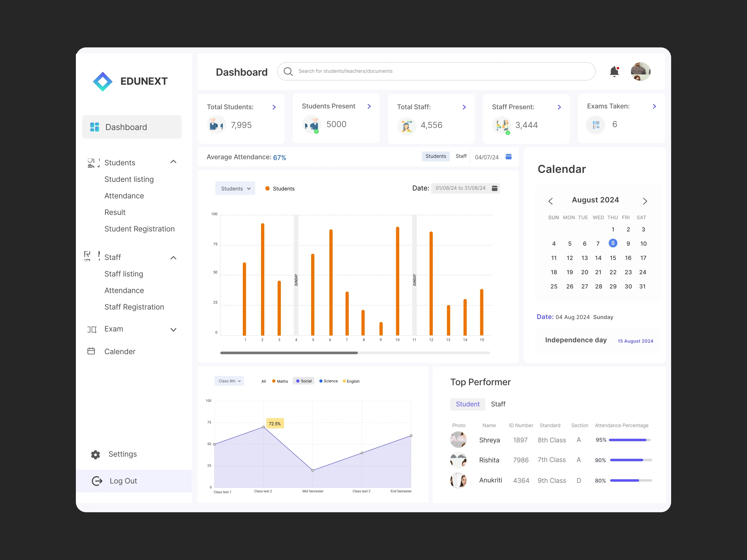Click the Log Out button
The height and width of the screenshot is (560, 747).
pyautogui.click(x=115, y=481)
